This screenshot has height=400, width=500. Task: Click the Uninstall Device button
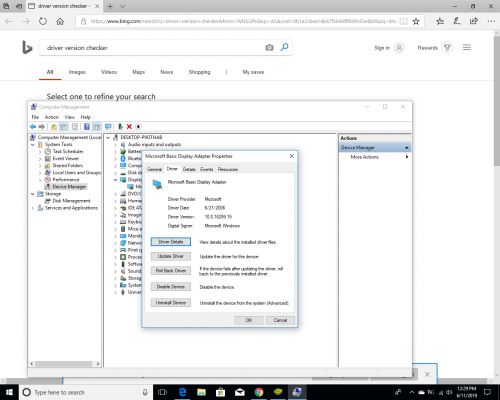click(x=171, y=303)
